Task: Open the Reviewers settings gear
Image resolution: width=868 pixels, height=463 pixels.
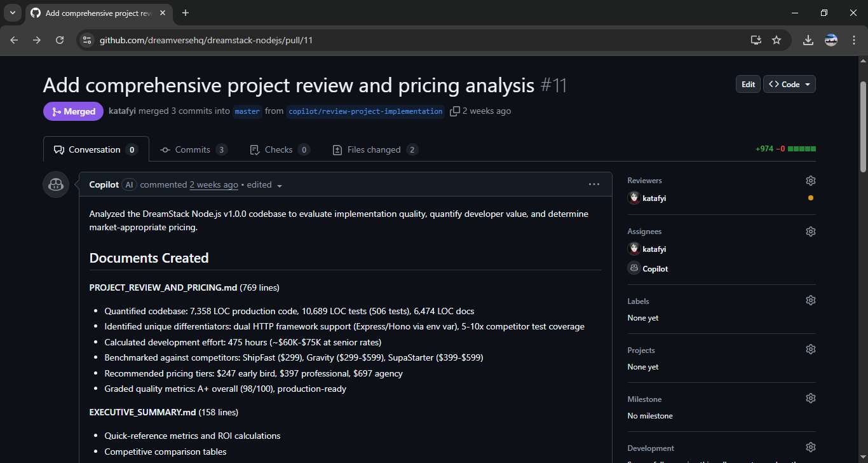Action: click(810, 180)
